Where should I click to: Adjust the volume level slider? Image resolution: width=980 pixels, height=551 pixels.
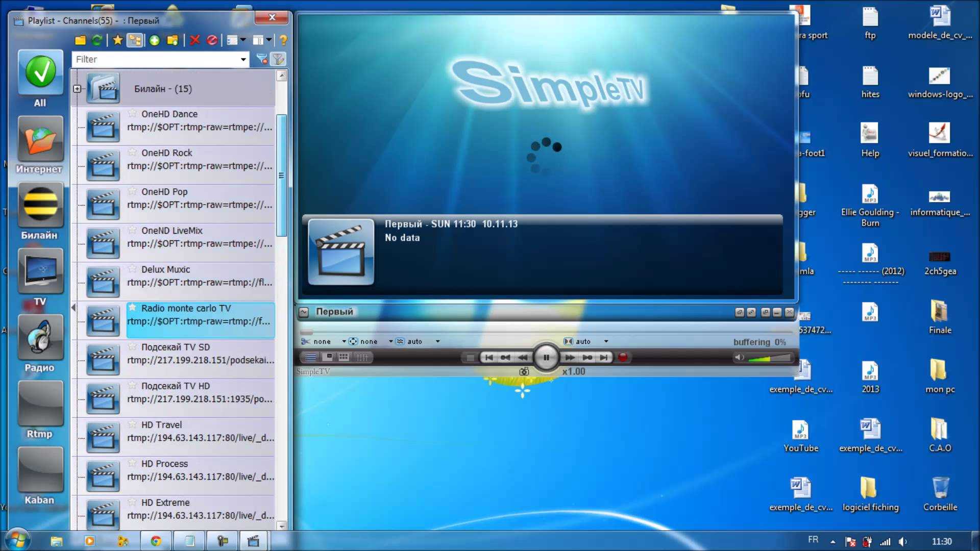(769, 358)
